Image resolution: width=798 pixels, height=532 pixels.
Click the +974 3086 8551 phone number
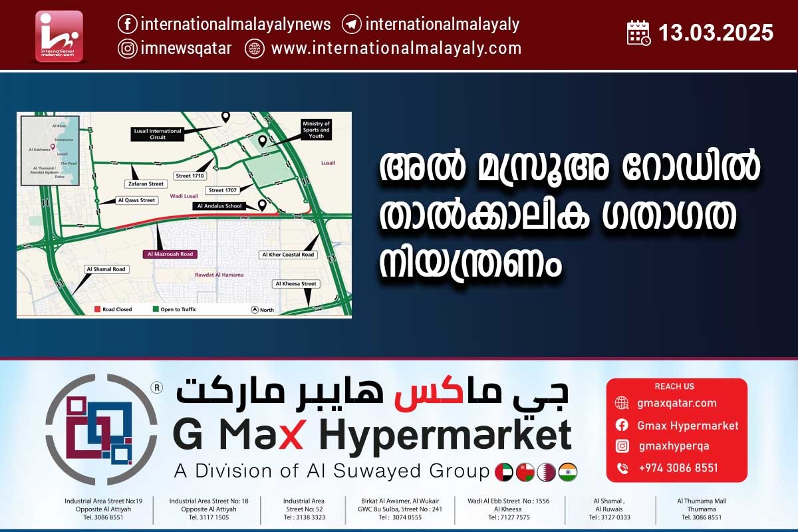(x=678, y=468)
